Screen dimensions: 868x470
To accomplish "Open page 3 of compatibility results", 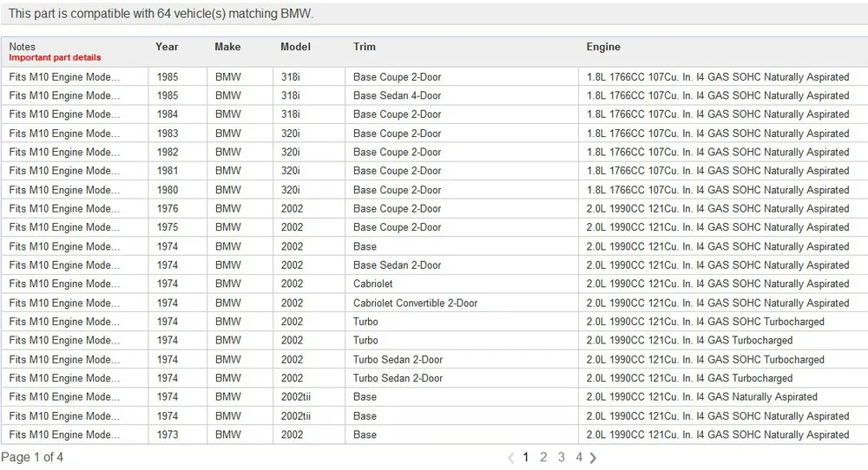I will click(x=562, y=457).
